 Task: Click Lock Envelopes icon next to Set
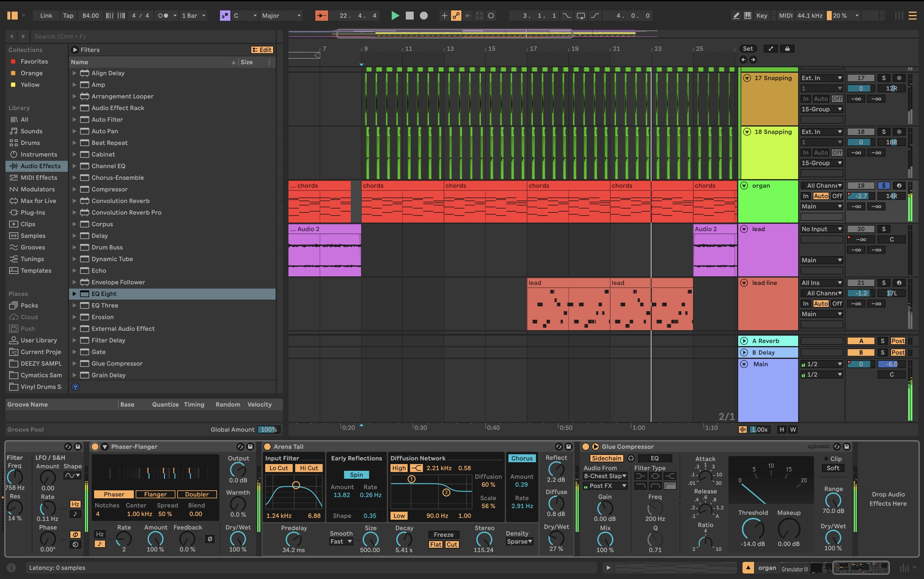pyautogui.click(x=787, y=49)
